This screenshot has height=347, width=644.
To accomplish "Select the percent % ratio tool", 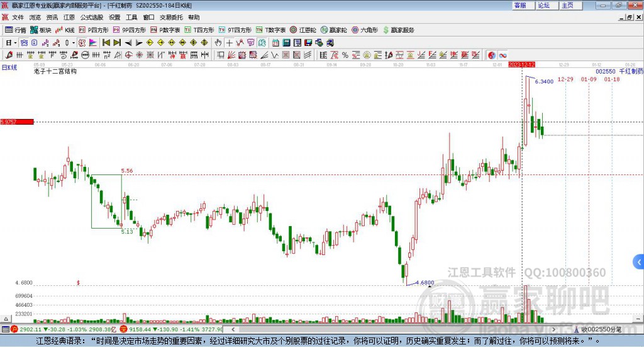I will pyautogui.click(x=345, y=55).
